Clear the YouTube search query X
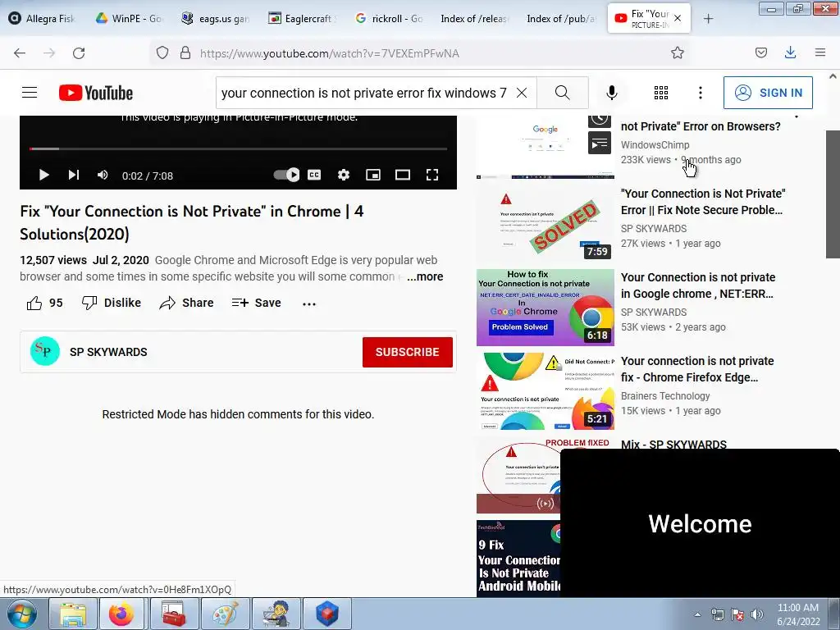 tap(521, 93)
